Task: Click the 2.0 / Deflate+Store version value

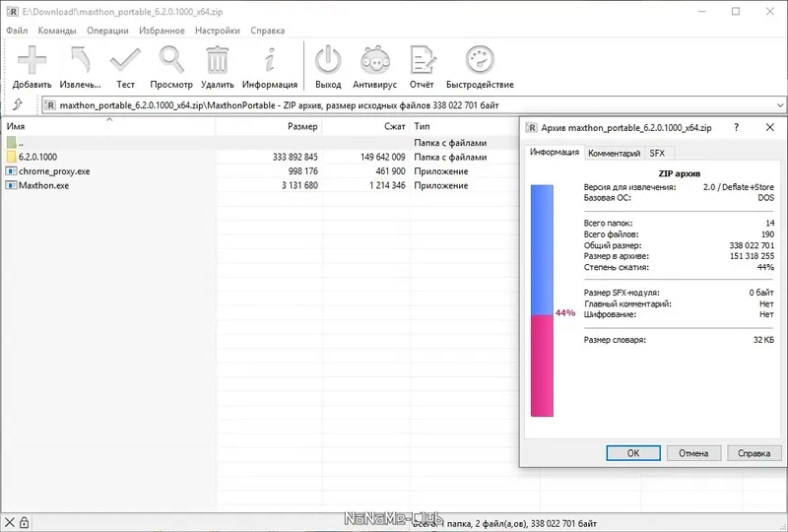Action: [738, 187]
